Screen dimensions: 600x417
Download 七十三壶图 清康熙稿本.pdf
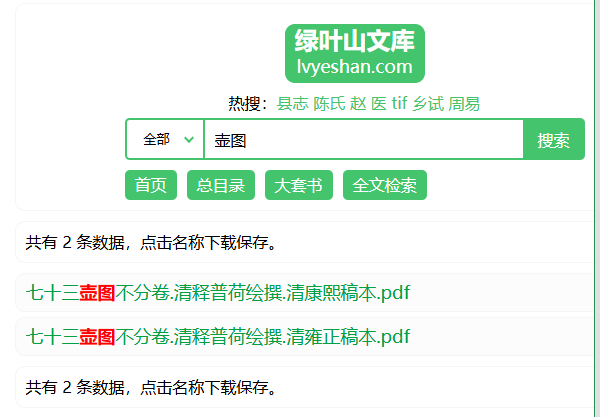click(218, 293)
